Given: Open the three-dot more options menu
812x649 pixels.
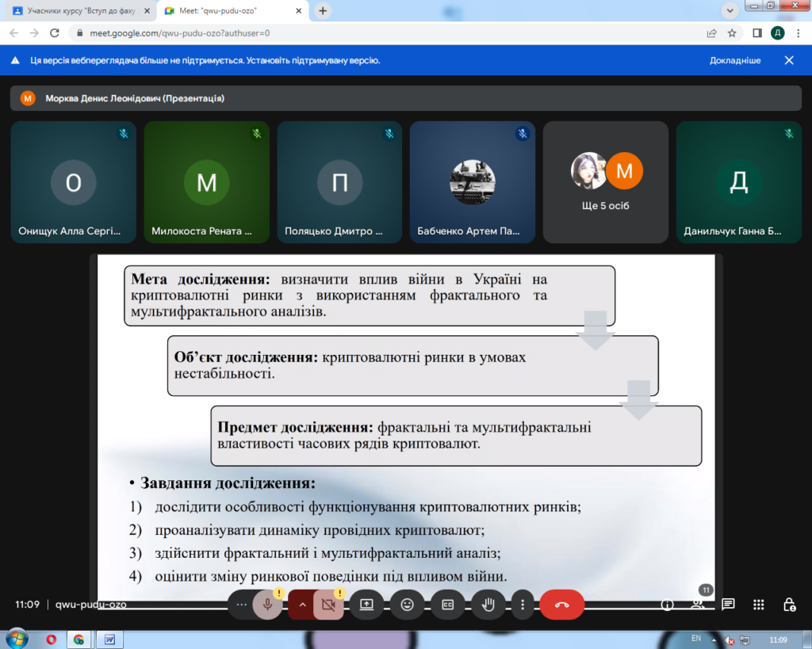Looking at the screenshot, I should click(523, 605).
